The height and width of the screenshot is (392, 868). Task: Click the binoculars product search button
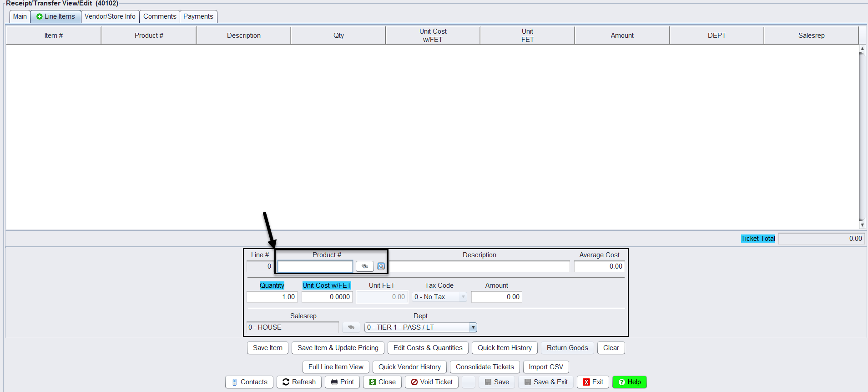(364, 266)
